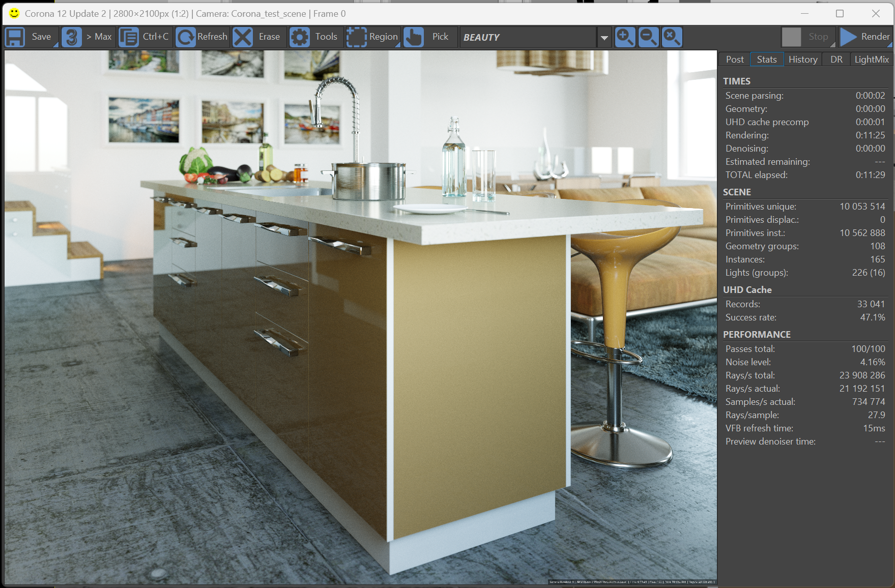Zoom in with the magnifier plus icon
The height and width of the screenshot is (588, 895).
[x=625, y=37]
